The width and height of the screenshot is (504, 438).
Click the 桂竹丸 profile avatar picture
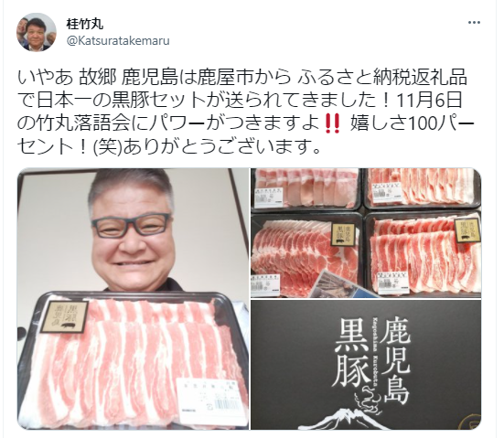pyautogui.click(x=37, y=32)
